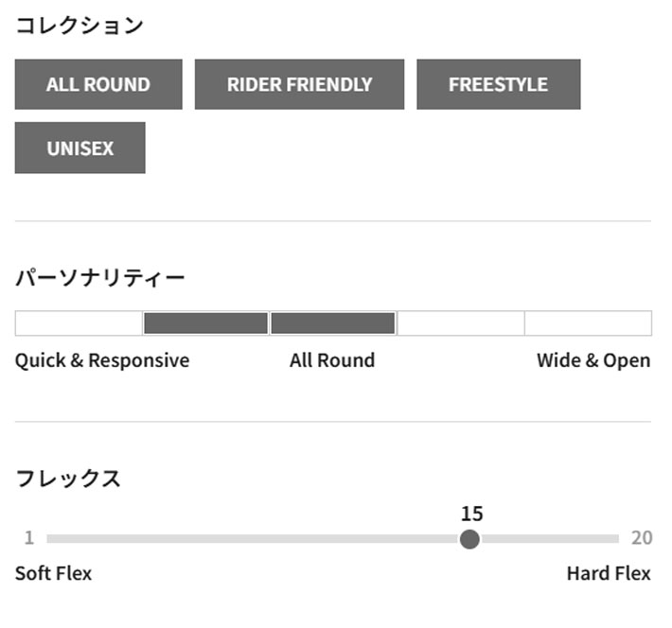Click the Hard Flex label
Viewport: 672px width, 628px height.
click(609, 573)
